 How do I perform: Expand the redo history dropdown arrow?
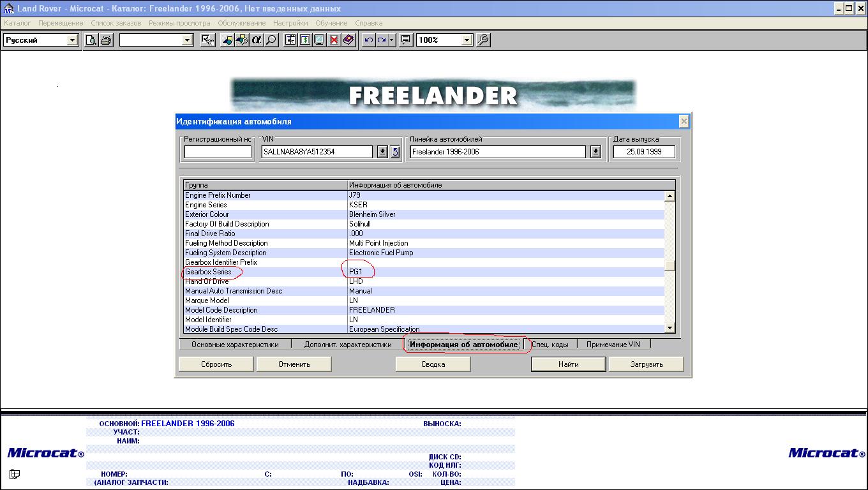[392, 40]
